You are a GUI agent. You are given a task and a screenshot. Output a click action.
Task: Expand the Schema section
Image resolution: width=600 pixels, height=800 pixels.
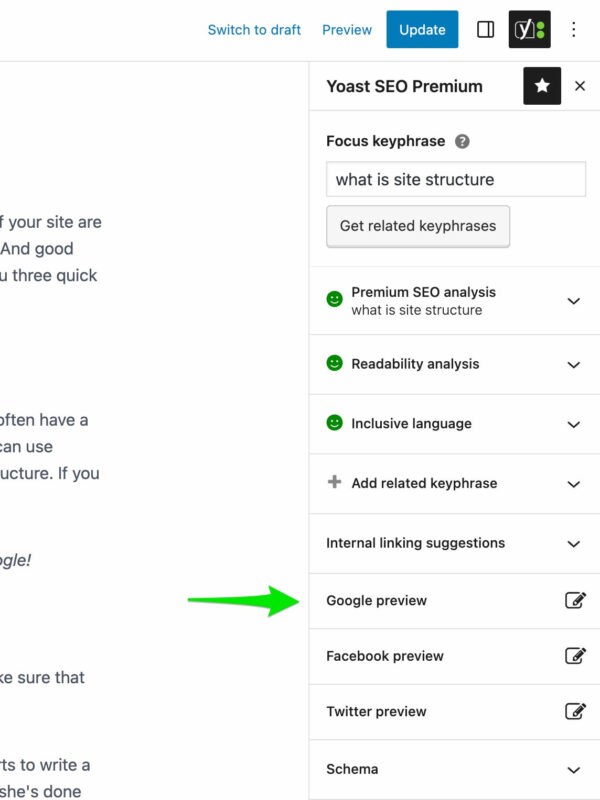pos(573,769)
